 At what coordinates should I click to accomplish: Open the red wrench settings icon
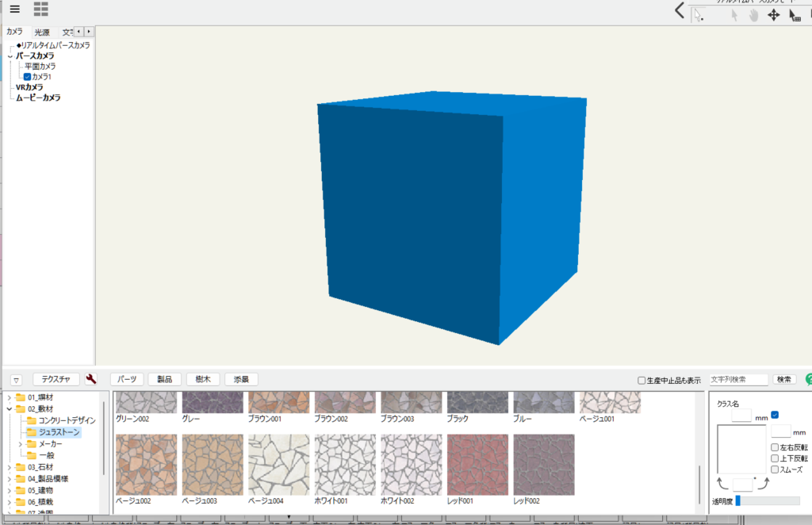[91, 380]
